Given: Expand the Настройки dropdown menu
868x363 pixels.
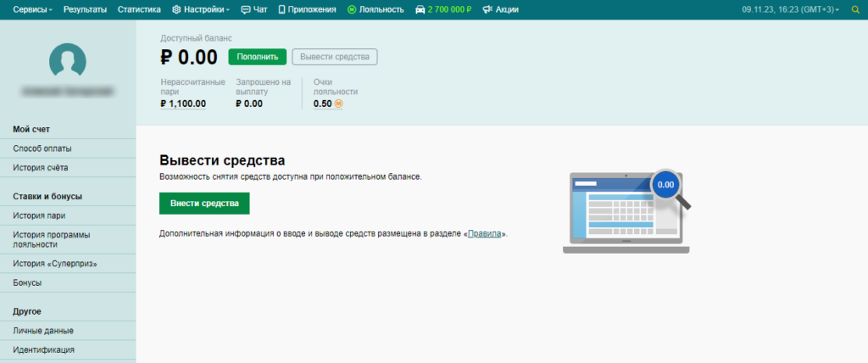Looking at the screenshot, I should coord(206,9).
